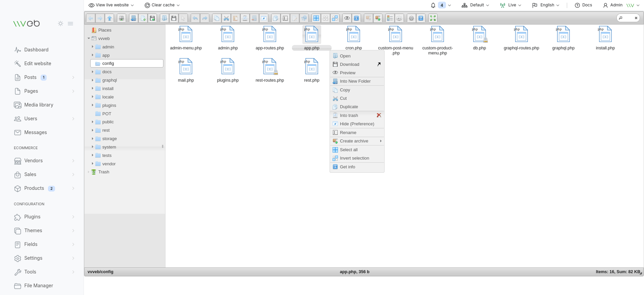Image resolution: width=644 pixels, height=295 pixels.
Task: Click the Mount network volume icon
Action: coord(121,18)
